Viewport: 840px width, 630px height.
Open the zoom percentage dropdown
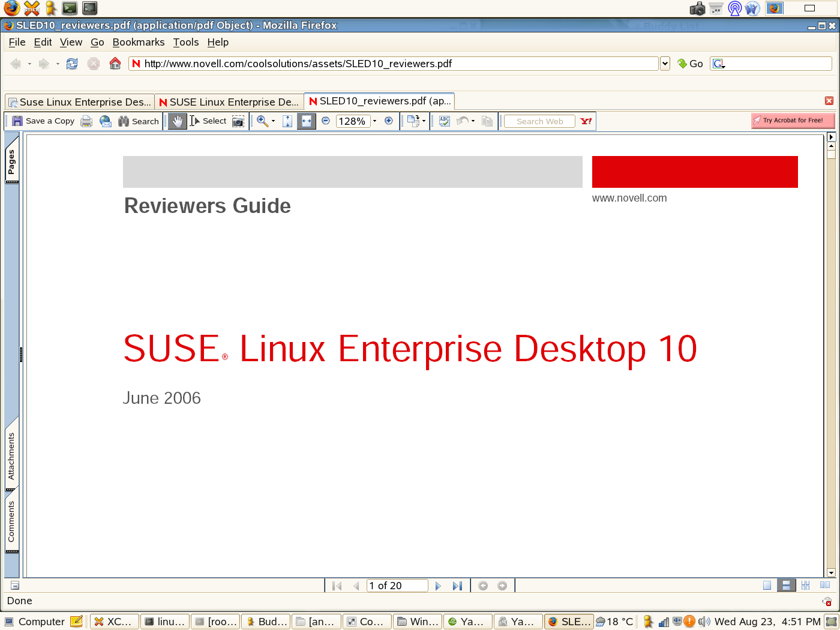coord(375,121)
